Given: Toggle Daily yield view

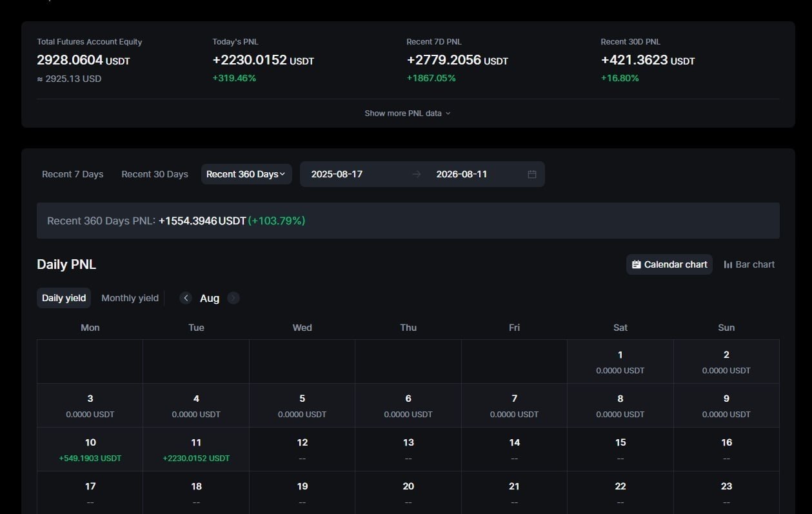Looking at the screenshot, I should coord(64,298).
